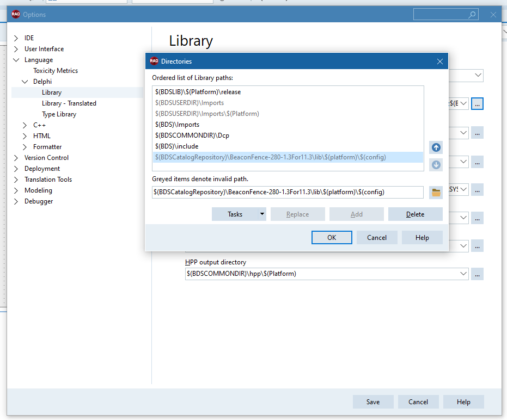Select Type Library item

point(59,114)
